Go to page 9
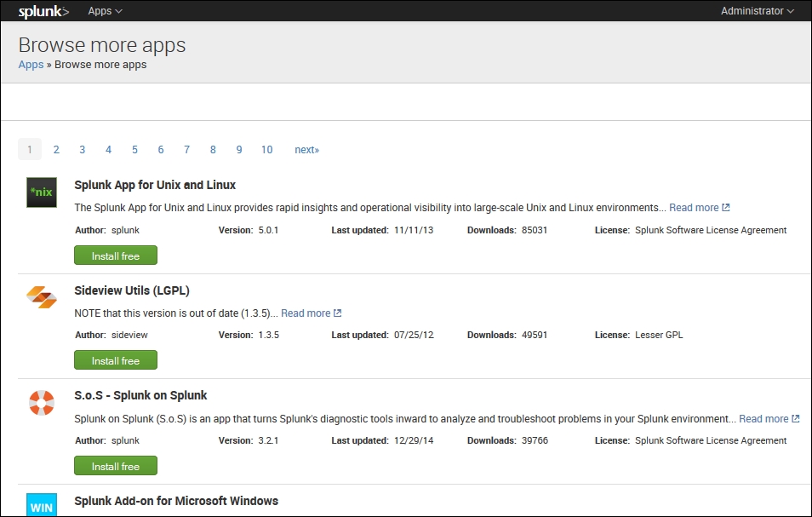The width and height of the screenshot is (812, 517). (x=238, y=150)
